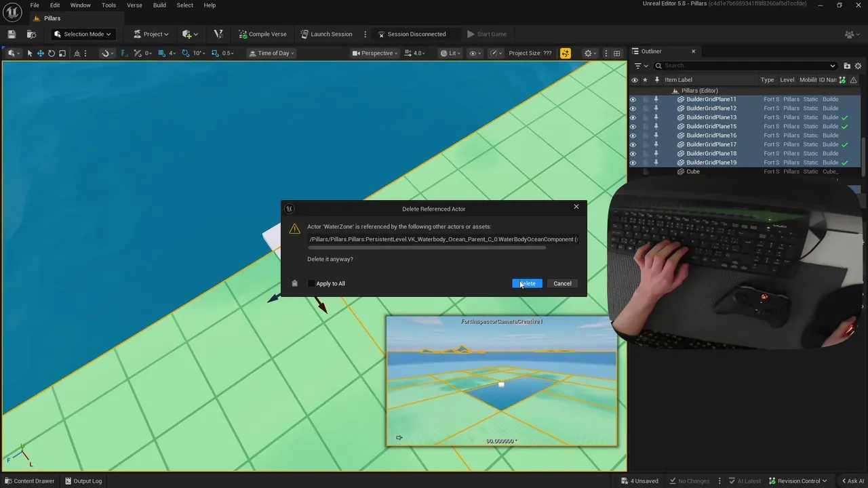Click the horizontal scrollbar under reference path
This screenshot has width=868, height=488.
coord(427,248)
